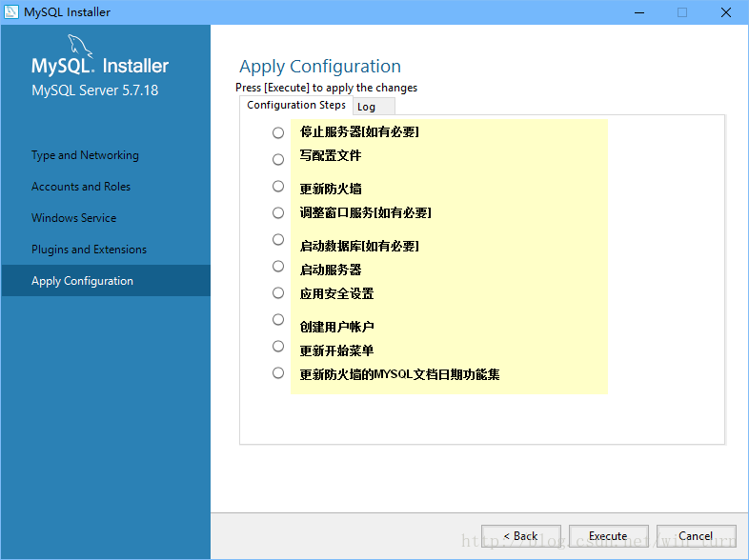The image size is (749, 560).
Task: Go back with the < Back button
Action: 520,536
